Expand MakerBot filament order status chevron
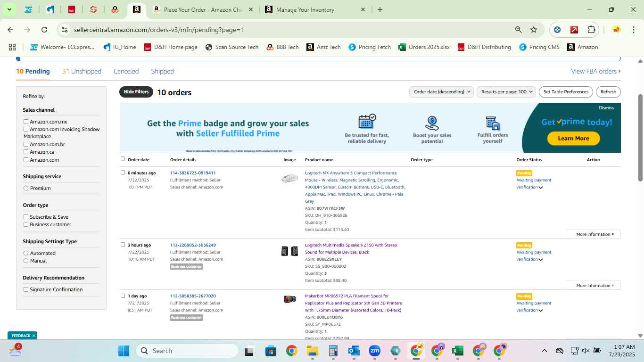Viewport: 644px width, 362px height. [541, 311]
